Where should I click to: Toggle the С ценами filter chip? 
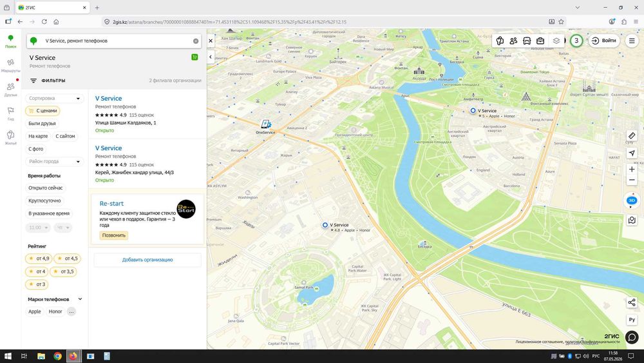pos(43,111)
